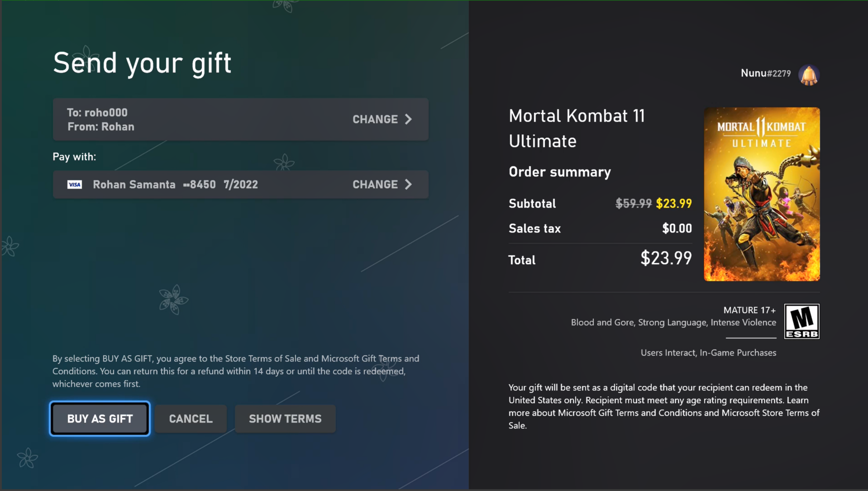Click the Nunu#2279 gamertag text

click(766, 73)
